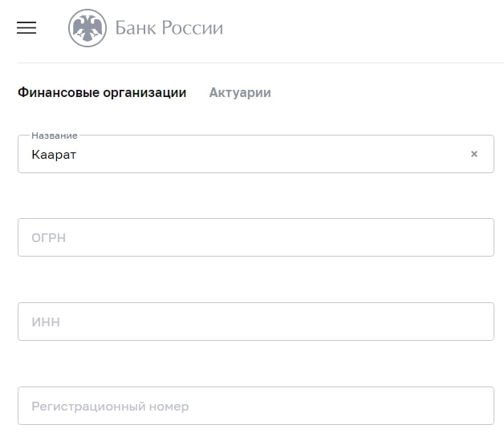Click the Регистрационный номер placeholder text
The image size is (504, 437).
tap(110, 407)
